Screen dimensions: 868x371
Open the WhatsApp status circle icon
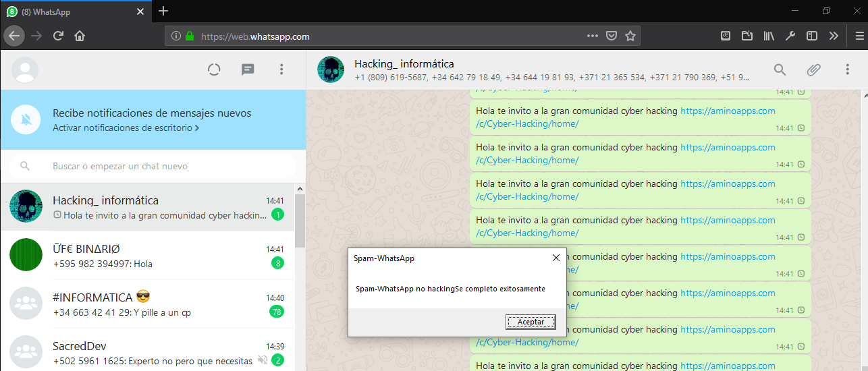click(x=214, y=69)
